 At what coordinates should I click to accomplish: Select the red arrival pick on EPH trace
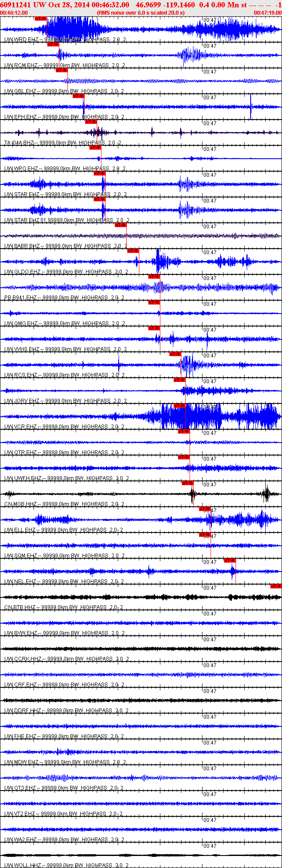78,96
